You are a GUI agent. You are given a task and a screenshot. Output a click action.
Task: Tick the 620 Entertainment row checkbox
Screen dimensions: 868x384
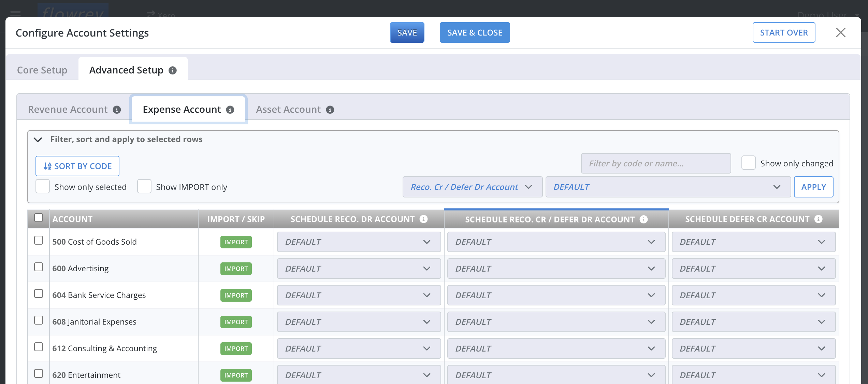click(x=39, y=373)
